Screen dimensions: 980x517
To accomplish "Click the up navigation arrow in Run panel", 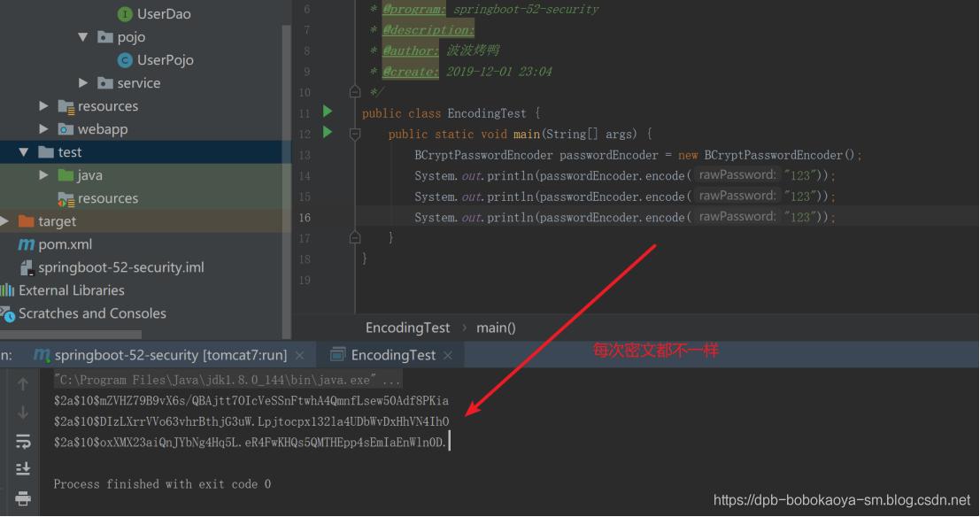I will tap(23, 383).
